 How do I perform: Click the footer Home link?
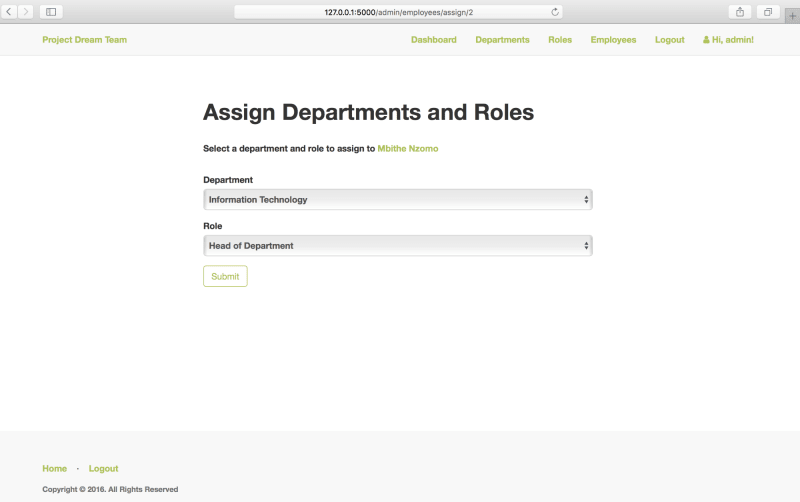pos(55,468)
